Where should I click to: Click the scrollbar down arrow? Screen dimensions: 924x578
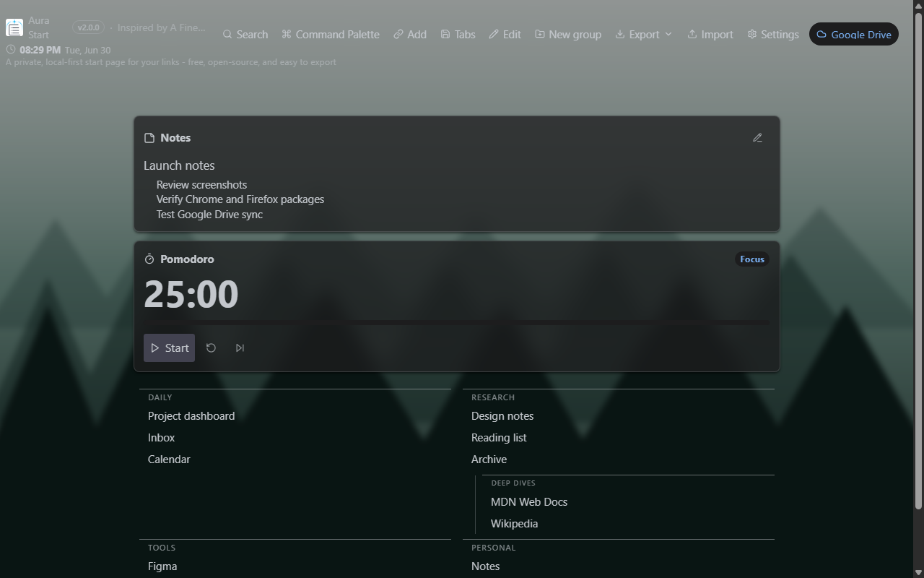click(918, 572)
